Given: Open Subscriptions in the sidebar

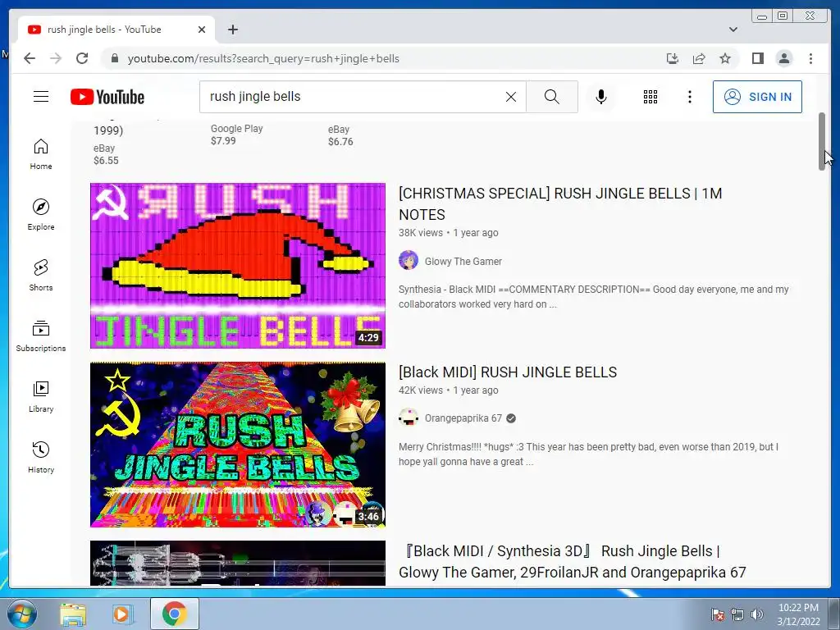Looking at the screenshot, I should 41,336.
